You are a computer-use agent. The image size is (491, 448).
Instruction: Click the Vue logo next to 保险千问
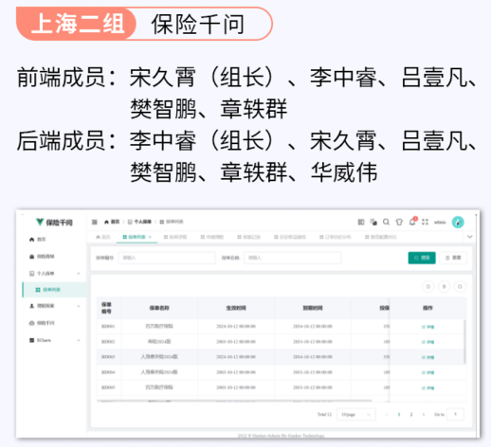(40, 222)
